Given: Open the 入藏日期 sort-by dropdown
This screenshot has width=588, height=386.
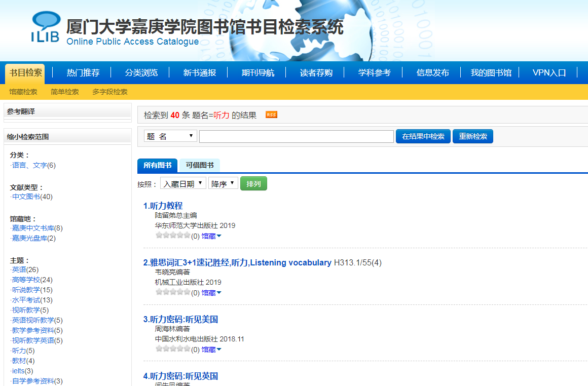Looking at the screenshot, I should coord(183,183).
